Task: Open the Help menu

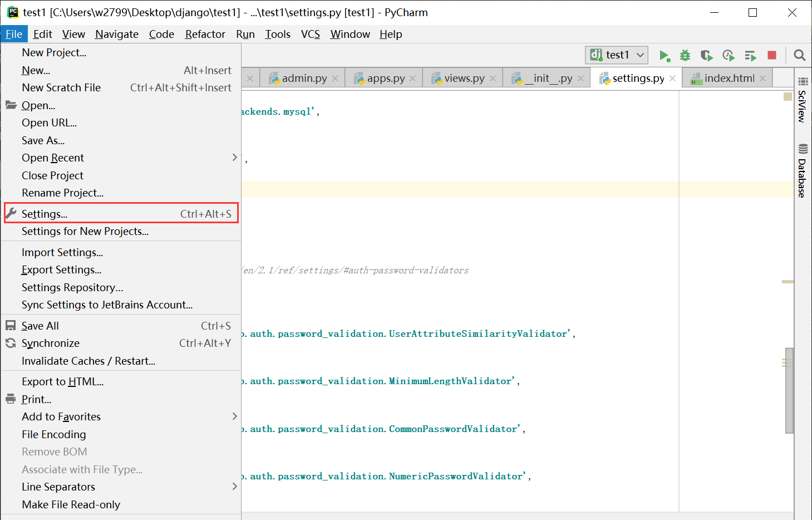Action: pos(391,34)
